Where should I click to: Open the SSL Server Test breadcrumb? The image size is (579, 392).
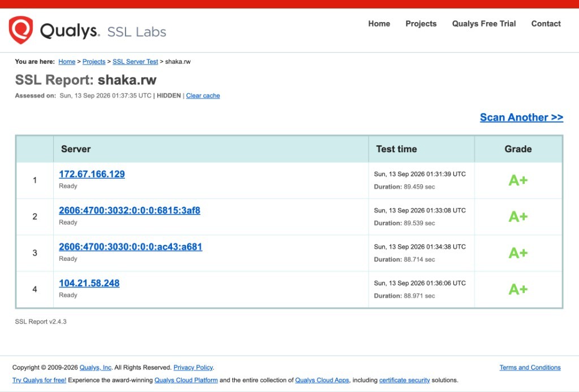[x=135, y=62]
